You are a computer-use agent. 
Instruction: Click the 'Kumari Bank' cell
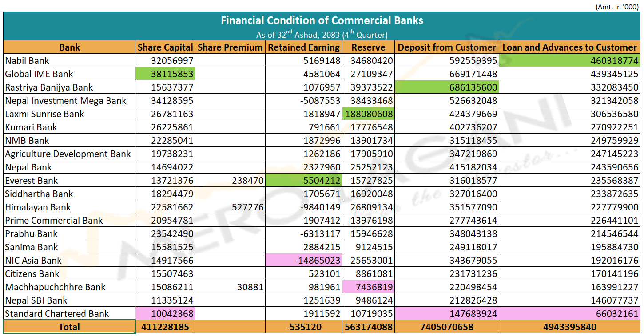point(69,127)
